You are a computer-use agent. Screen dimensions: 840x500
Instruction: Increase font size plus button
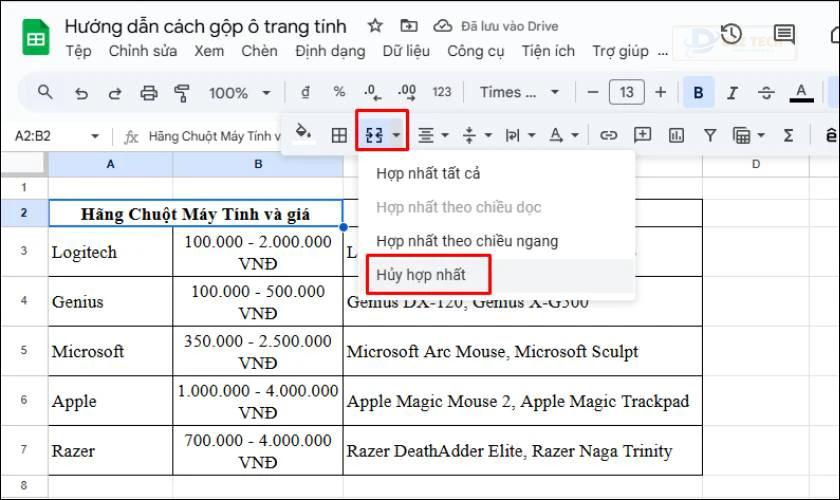(661, 92)
